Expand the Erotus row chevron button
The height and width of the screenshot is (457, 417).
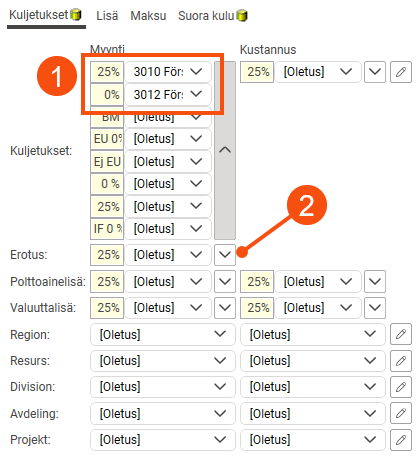225,255
